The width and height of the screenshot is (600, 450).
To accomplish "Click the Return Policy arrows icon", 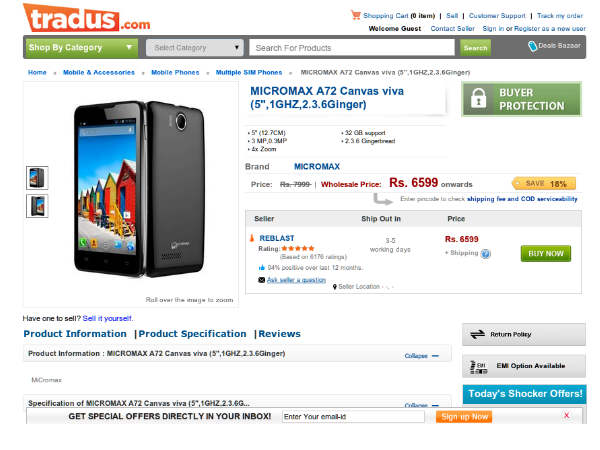I will tap(478, 335).
